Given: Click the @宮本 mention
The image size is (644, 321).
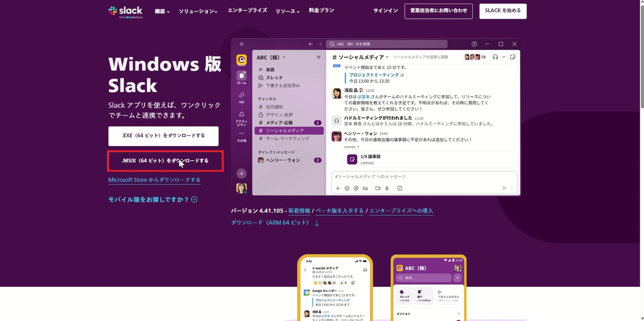Looking at the screenshot, I should [x=364, y=97].
